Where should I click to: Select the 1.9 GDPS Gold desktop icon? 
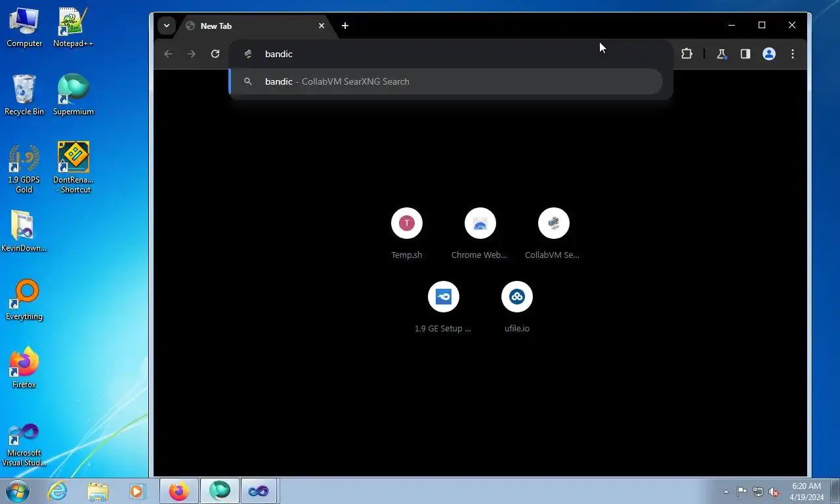[x=24, y=169]
